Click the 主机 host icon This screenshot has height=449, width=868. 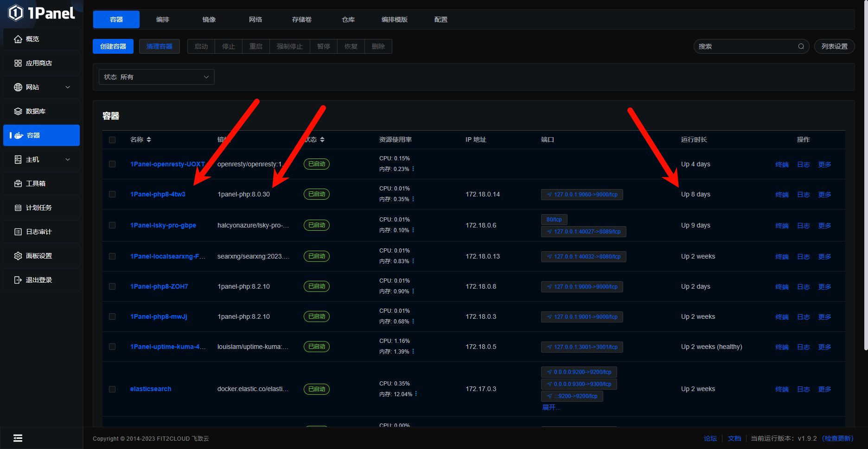coord(18,159)
